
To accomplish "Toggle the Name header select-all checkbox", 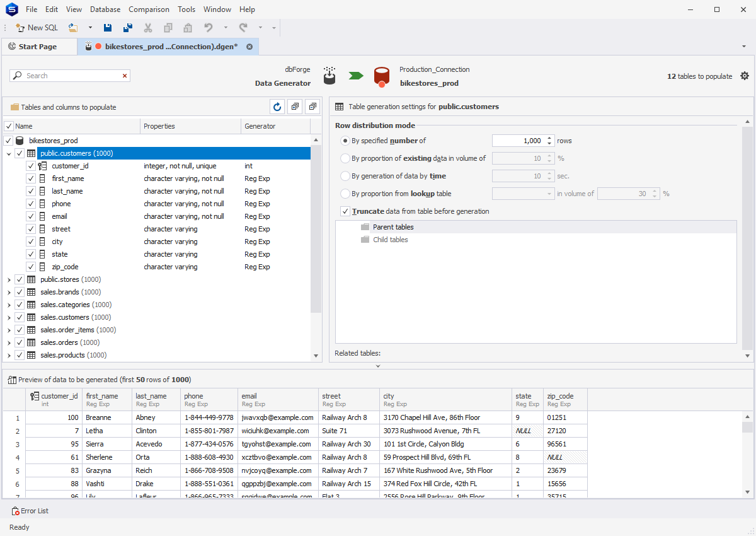I will click(x=9, y=126).
